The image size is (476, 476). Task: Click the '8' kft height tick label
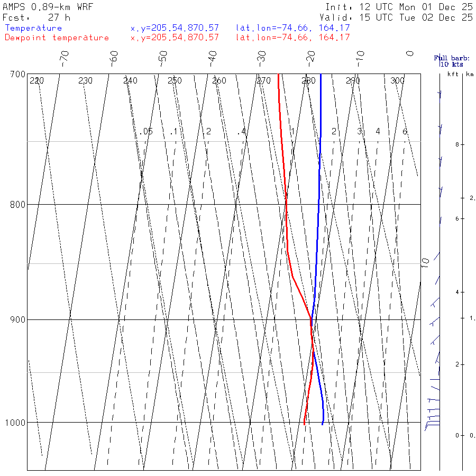[457, 145]
